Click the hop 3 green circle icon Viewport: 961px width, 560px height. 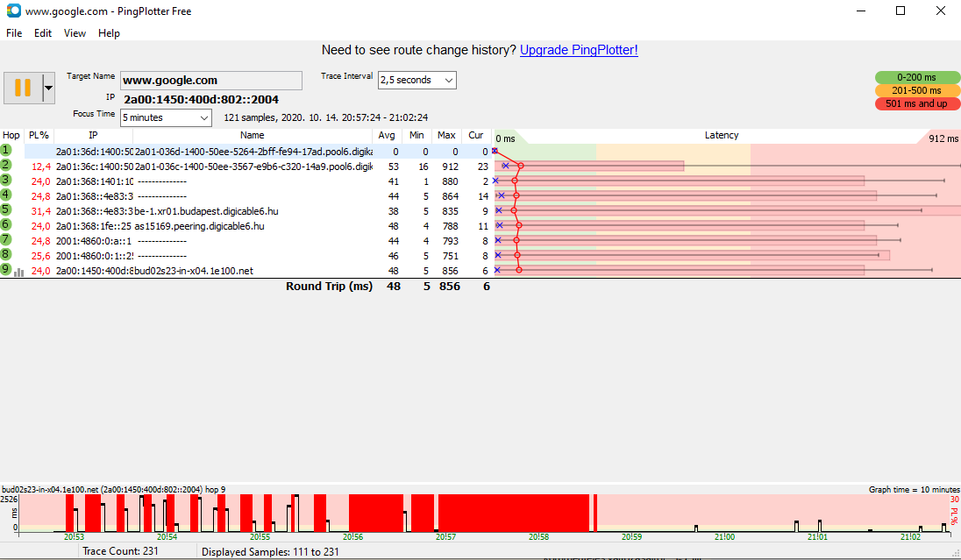pos(6,180)
